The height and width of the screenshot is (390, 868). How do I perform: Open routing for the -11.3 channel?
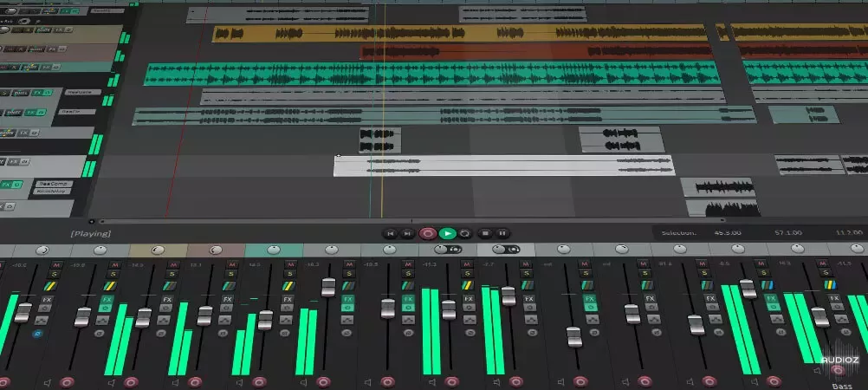(x=468, y=286)
